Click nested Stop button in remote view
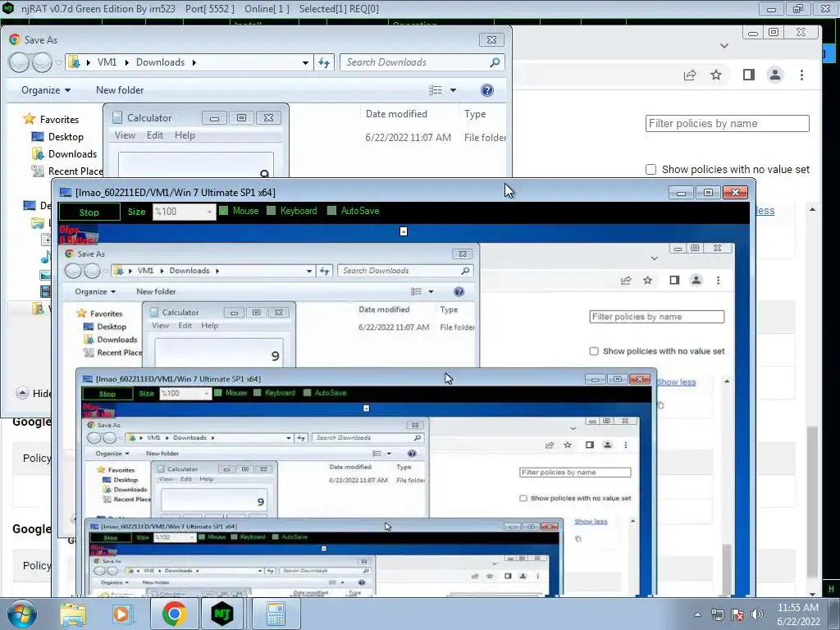This screenshot has height=630, width=840. (x=107, y=394)
